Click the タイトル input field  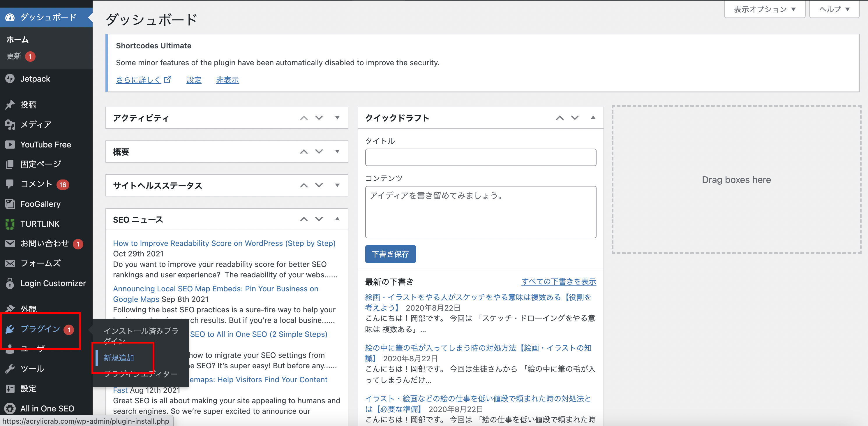tap(481, 157)
